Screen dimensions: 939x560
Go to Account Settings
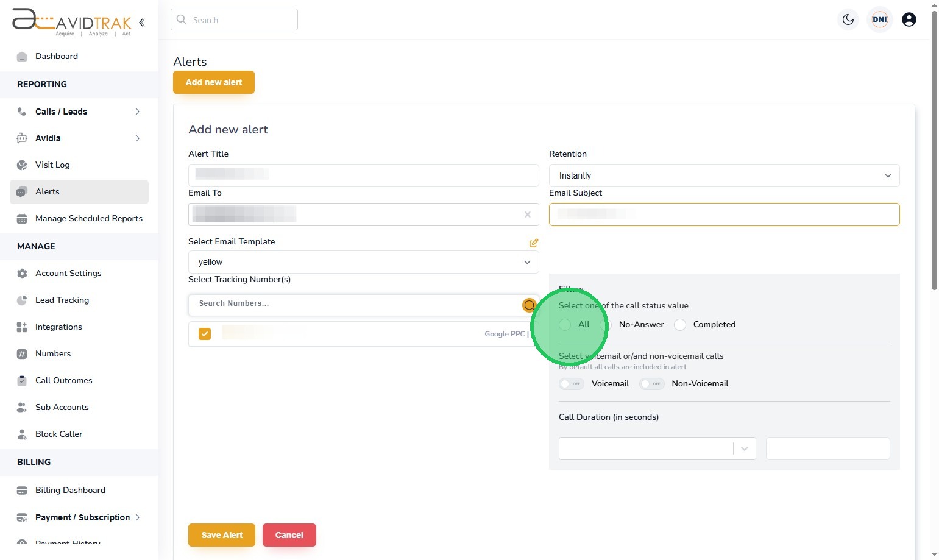(68, 273)
